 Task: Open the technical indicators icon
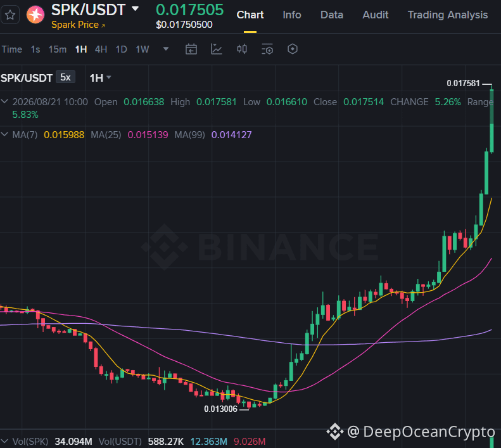click(x=217, y=49)
